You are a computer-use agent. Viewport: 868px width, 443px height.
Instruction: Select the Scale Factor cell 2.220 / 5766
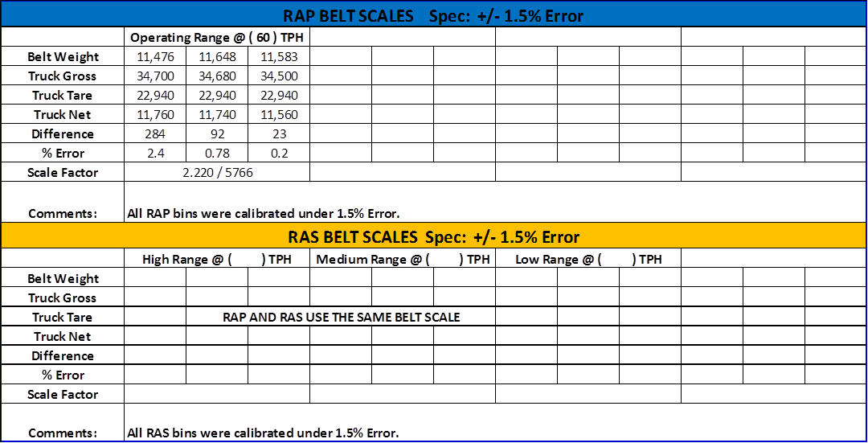[x=217, y=173]
